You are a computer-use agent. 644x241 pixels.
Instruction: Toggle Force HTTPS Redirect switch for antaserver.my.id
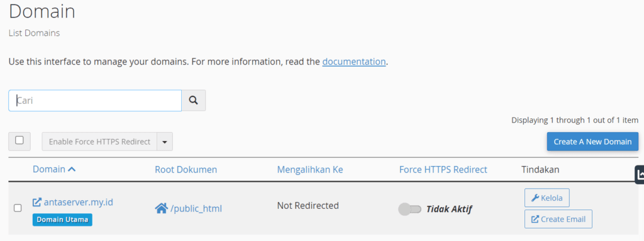click(410, 210)
